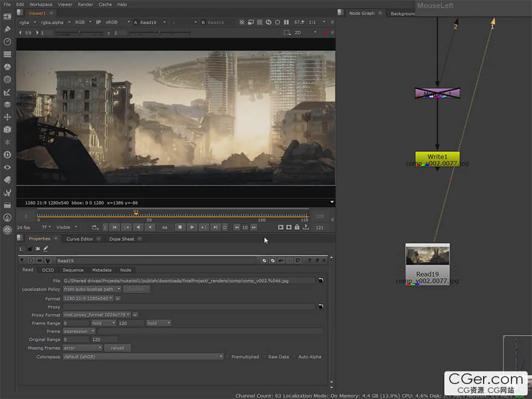Toggle the IP input process button
Screen dimensions: 532x399
99,22
